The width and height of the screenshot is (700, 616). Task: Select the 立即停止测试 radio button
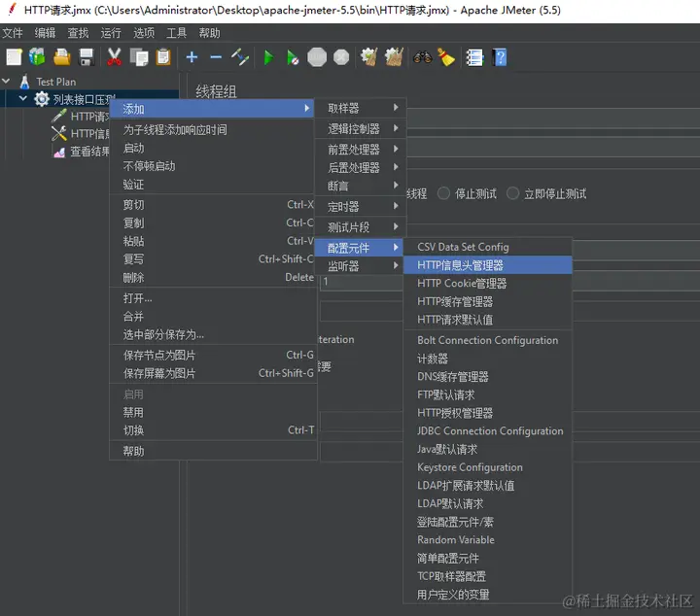click(512, 193)
